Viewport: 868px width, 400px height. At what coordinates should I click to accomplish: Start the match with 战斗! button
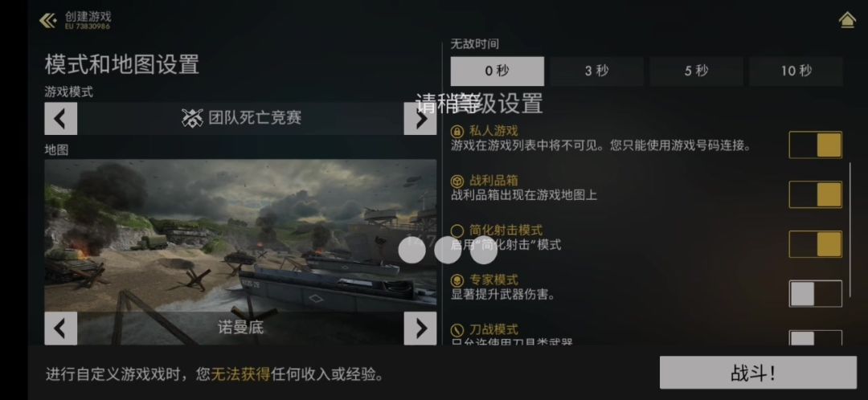click(x=758, y=373)
